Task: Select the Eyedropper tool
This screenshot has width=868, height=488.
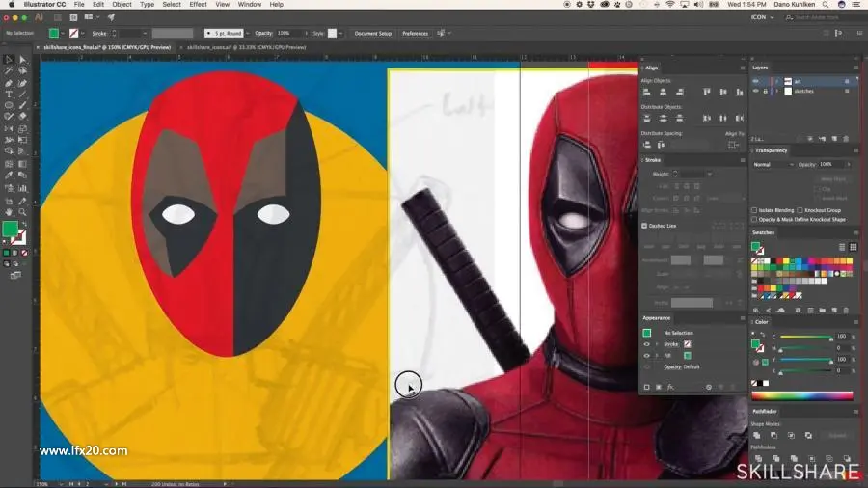Action: pos(9,176)
